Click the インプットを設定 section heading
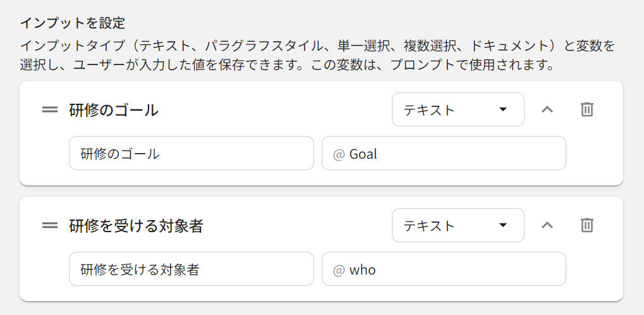644x315 pixels. point(72,23)
